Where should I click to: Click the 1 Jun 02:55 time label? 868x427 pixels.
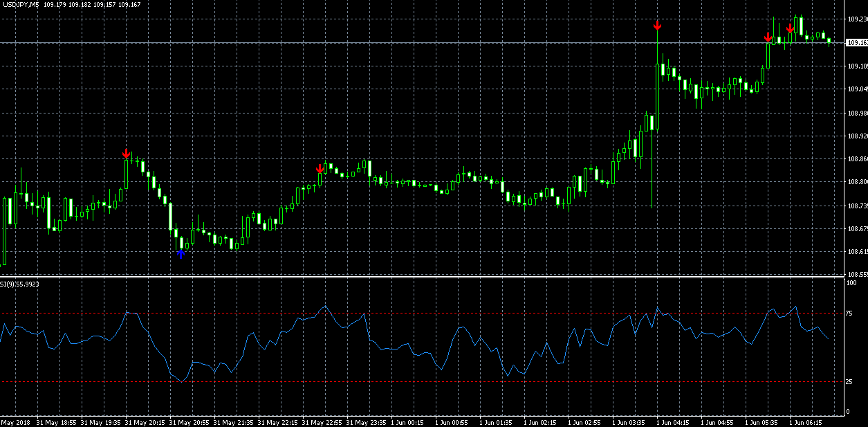[584, 421]
